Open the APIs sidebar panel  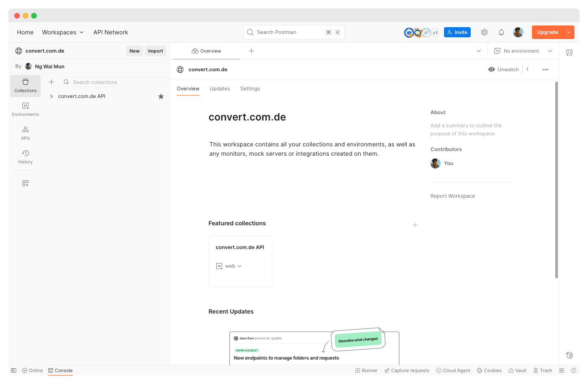click(25, 133)
